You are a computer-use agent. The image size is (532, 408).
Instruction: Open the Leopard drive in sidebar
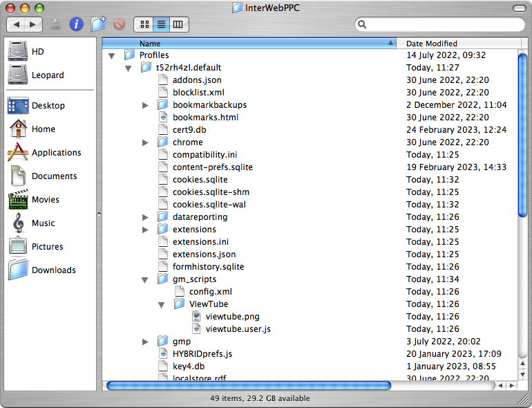pos(36,75)
